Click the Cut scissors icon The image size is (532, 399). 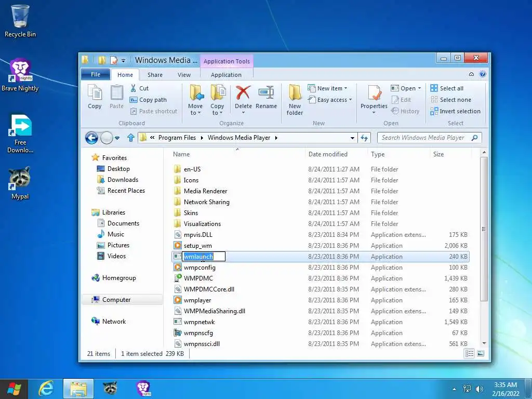pos(134,88)
